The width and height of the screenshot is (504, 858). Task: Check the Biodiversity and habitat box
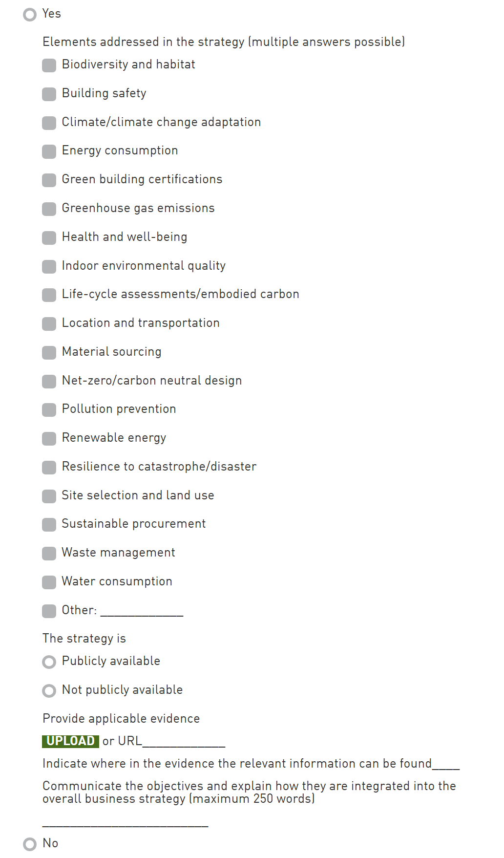[x=49, y=65]
